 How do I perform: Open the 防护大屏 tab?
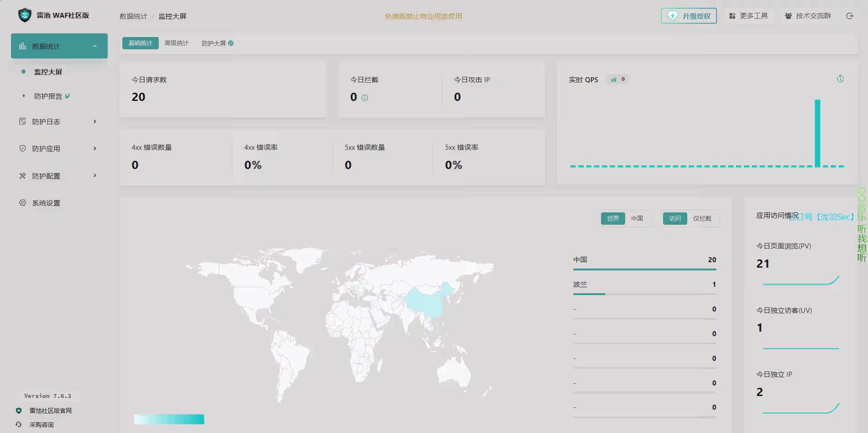(214, 43)
